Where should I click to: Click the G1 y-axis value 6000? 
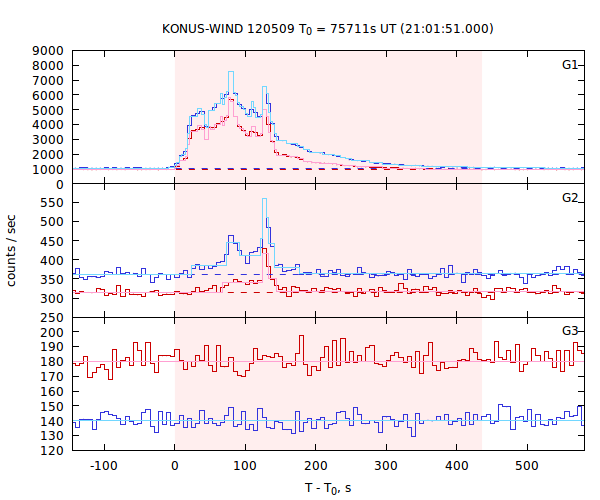[47, 96]
